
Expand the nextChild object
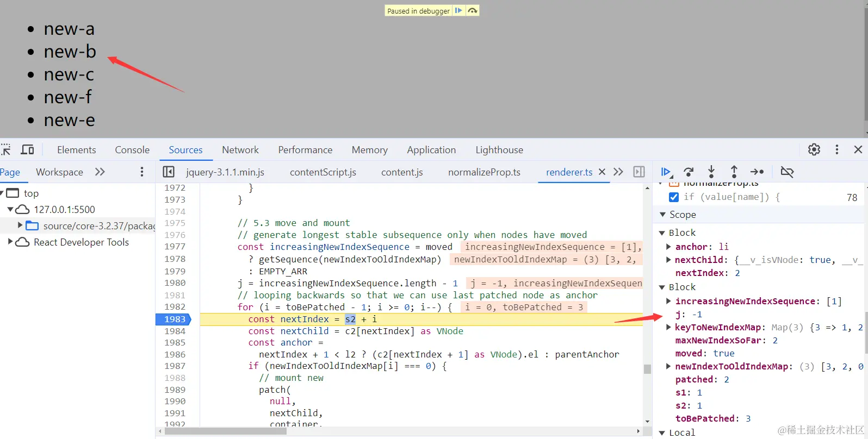pos(668,260)
